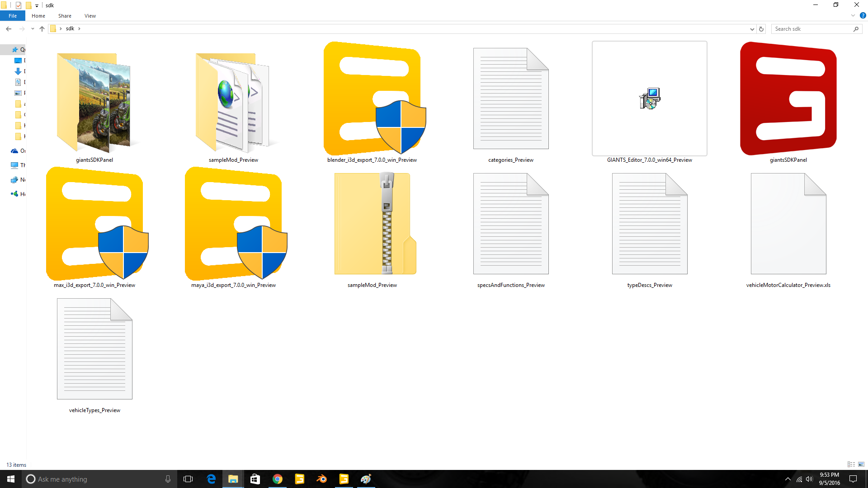
Task: Select GIANTS_Editor_7.0.0_win64_Preview installer
Action: [x=649, y=99]
